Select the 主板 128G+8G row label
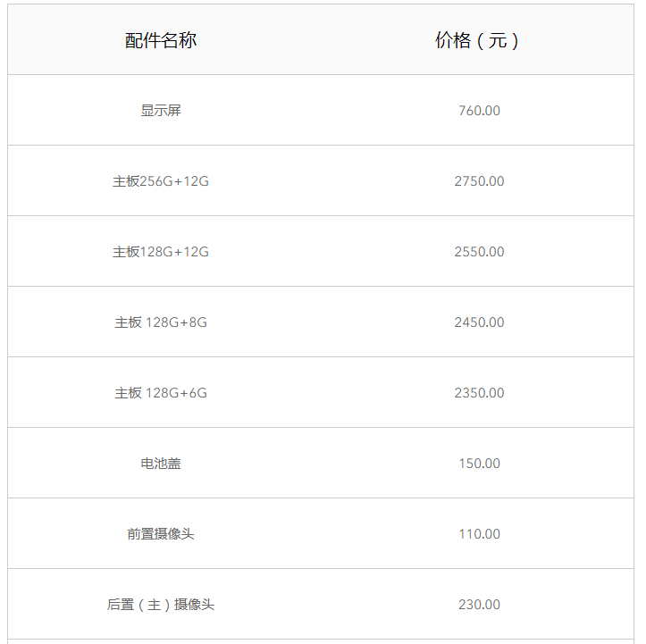646x644 pixels. tap(161, 322)
